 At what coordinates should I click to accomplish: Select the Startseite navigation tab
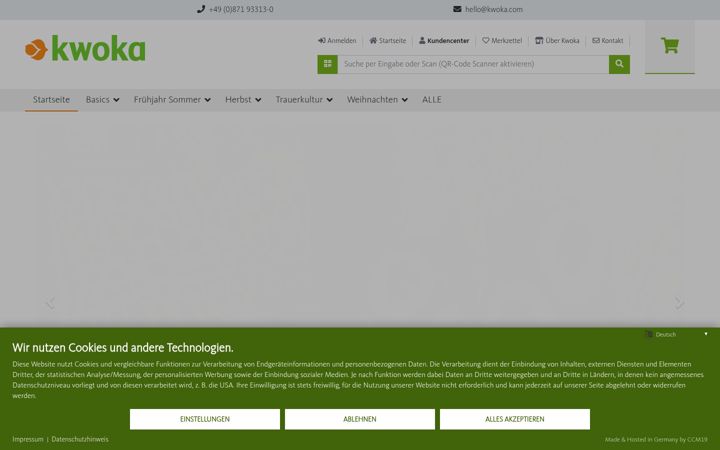click(x=51, y=100)
